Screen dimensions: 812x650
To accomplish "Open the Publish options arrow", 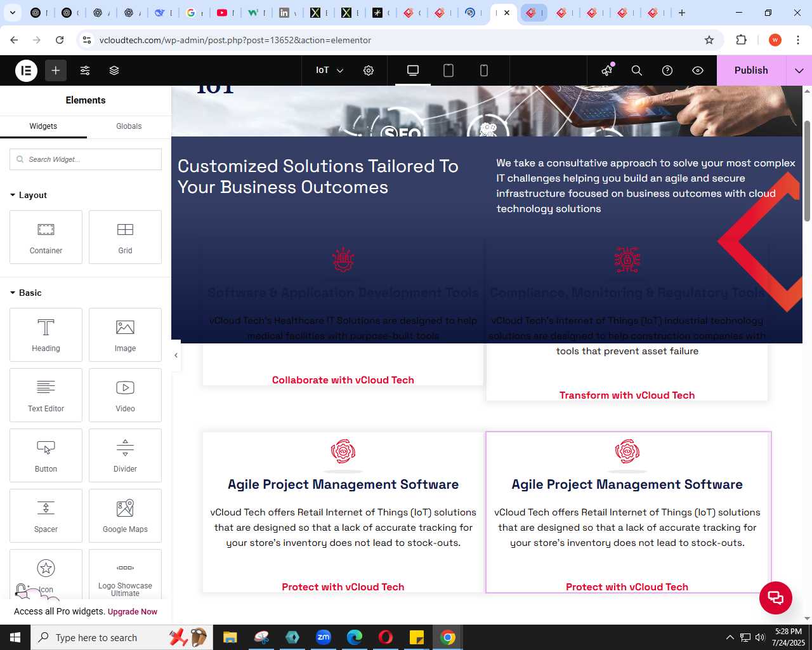I will 799,70.
